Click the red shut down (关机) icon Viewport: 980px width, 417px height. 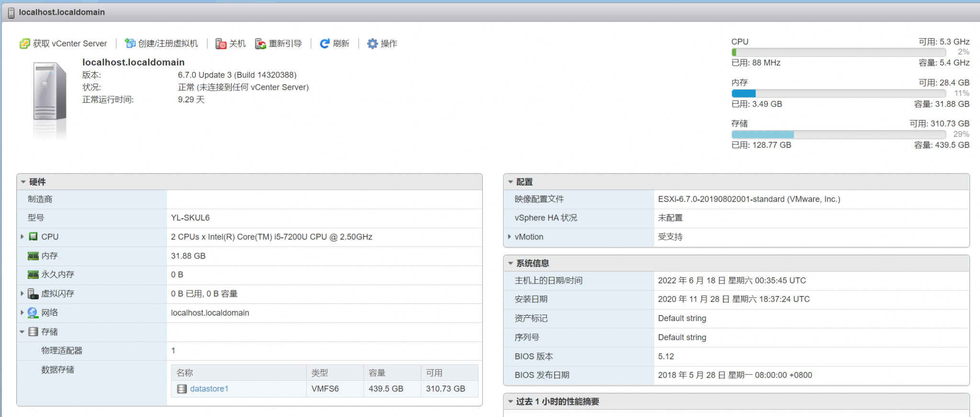click(x=221, y=44)
